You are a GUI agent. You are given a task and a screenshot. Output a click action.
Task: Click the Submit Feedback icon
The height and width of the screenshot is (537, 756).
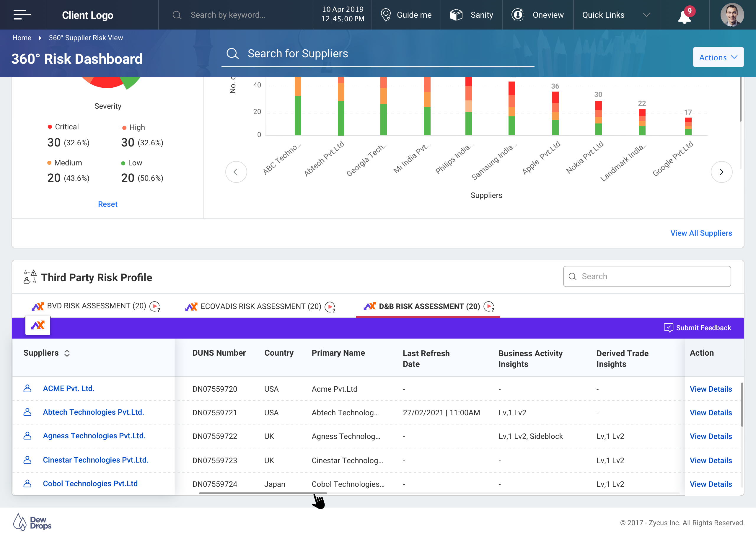(668, 328)
